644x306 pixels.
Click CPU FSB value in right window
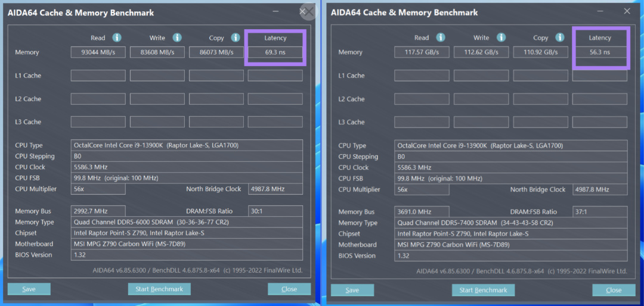click(x=511, y=179)
